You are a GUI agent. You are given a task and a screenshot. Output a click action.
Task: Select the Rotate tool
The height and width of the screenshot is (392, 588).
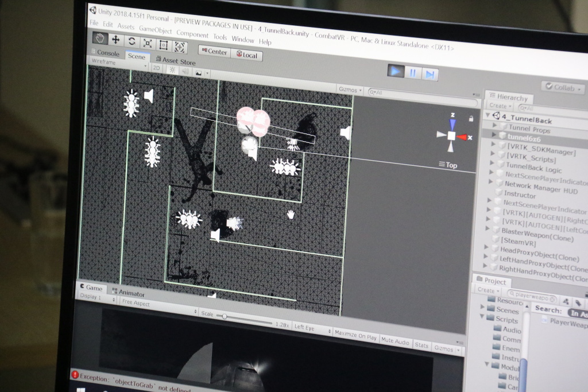(x=131, y=41)
